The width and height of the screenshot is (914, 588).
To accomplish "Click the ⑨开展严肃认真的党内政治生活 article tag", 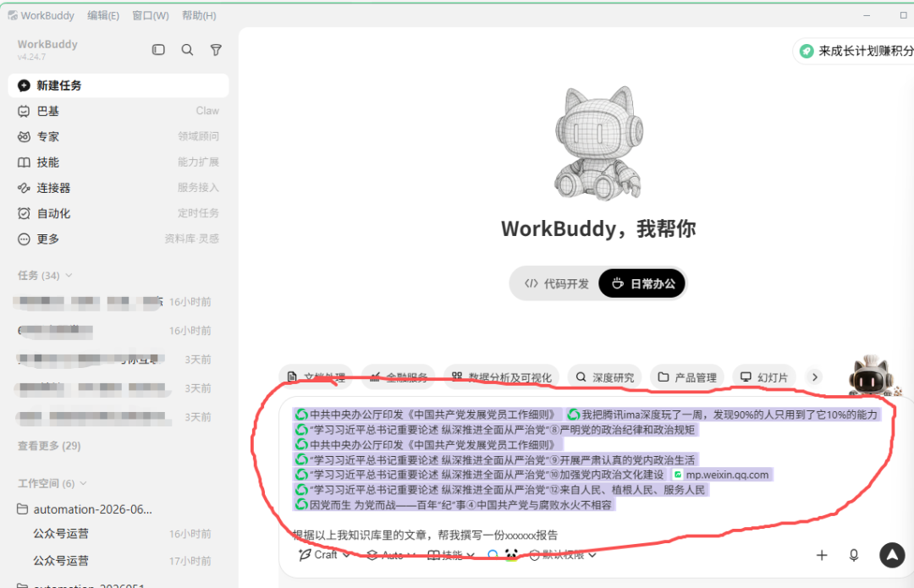I will coord(495,459).
